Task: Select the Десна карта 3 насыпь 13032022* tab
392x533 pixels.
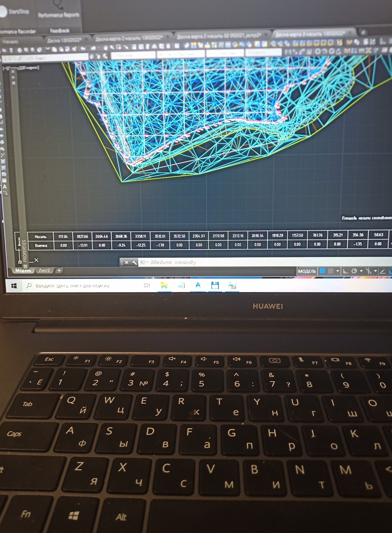Action: [310, 34]
